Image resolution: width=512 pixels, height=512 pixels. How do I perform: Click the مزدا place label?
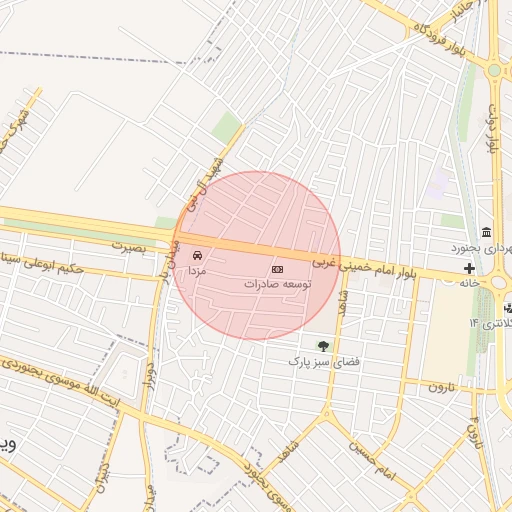(197, 271)
